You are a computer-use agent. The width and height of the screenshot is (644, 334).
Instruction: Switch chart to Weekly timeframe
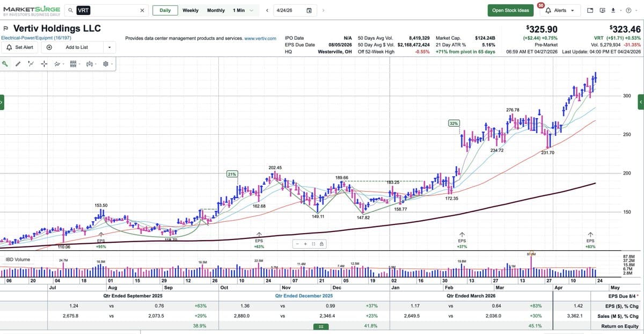[x=190, y=10]
